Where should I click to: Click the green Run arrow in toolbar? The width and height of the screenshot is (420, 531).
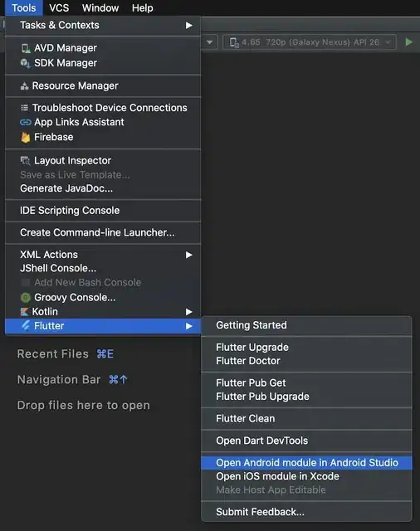409,42
